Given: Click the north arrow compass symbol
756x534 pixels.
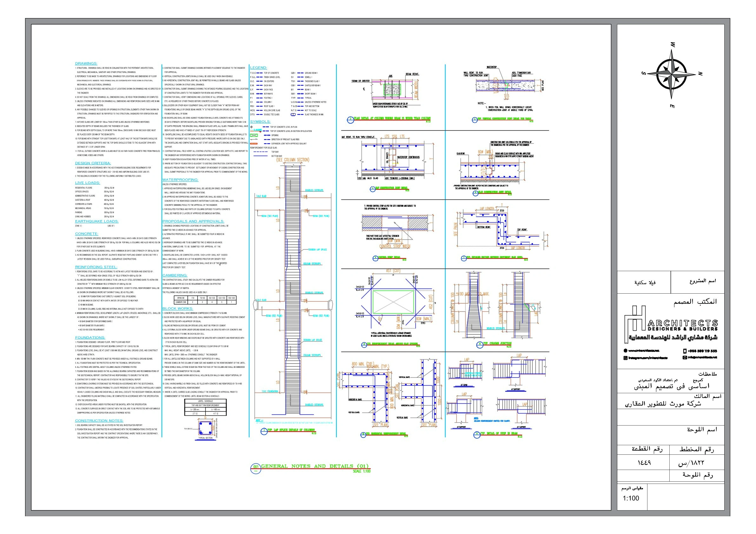Looking at the screenshot, I should click(671, 74).
